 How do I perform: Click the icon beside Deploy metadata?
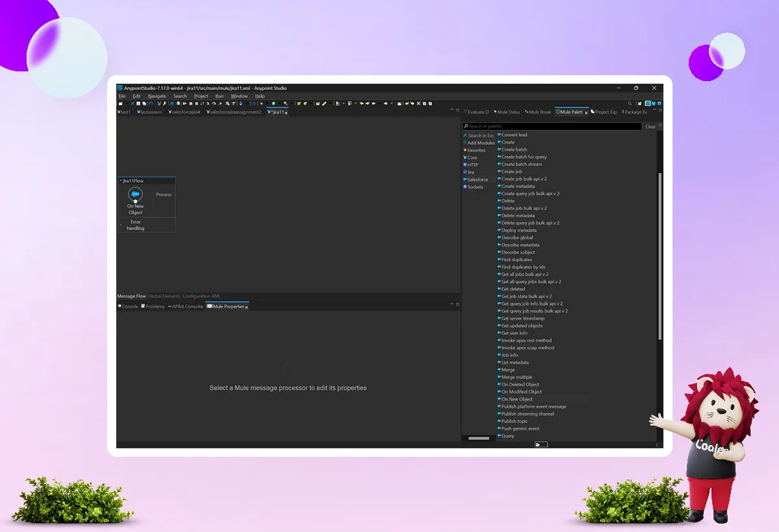click(x=499, y=230)
